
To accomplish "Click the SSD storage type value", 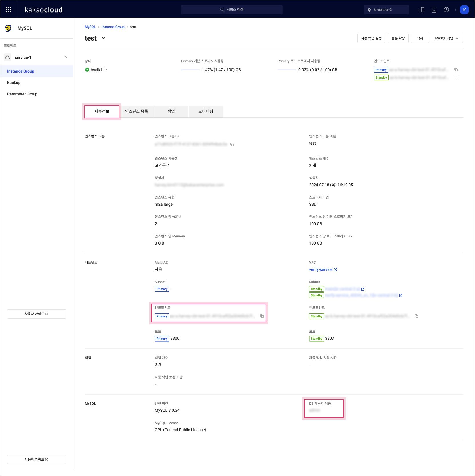I will pos(313,205).
